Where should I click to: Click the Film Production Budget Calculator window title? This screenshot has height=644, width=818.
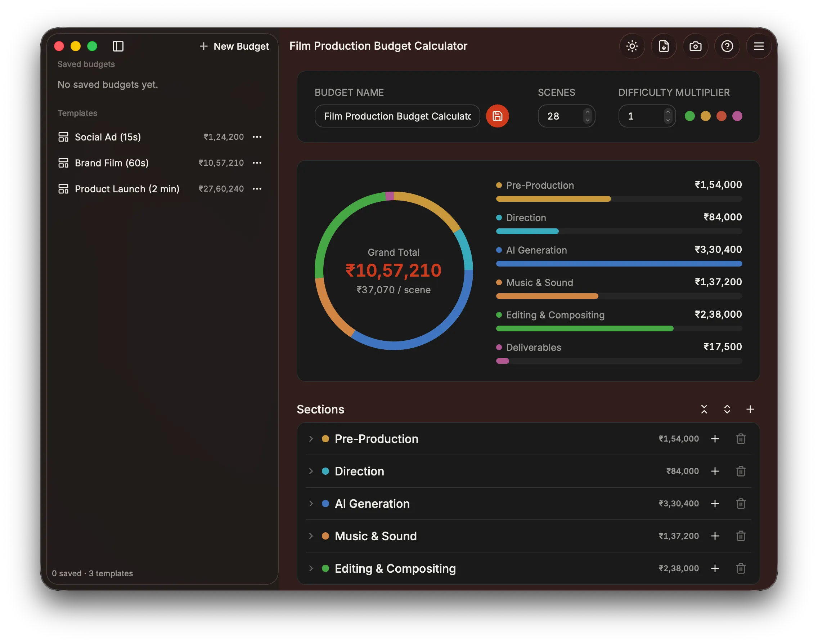(x=378, y=46)
